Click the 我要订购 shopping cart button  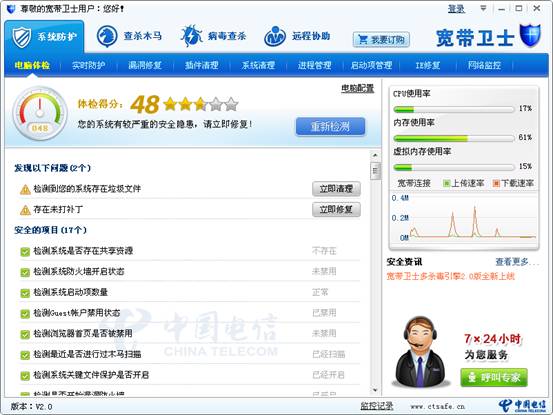[381, 39]
